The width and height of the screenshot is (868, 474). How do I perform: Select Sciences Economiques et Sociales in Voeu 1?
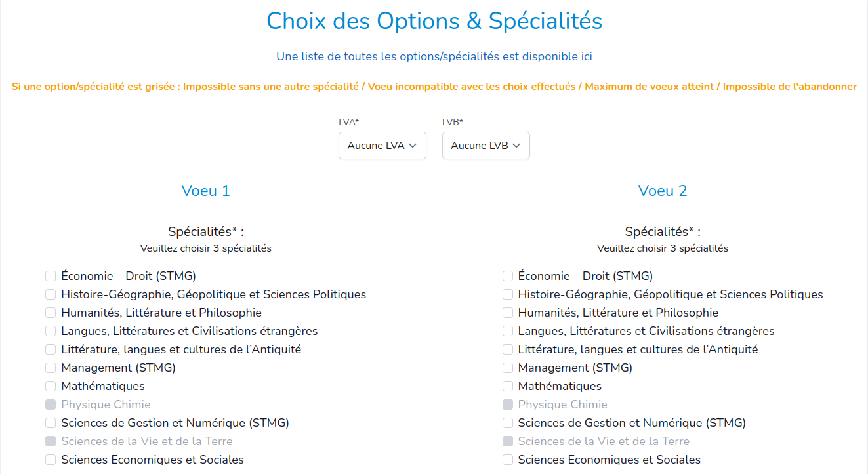51,460
